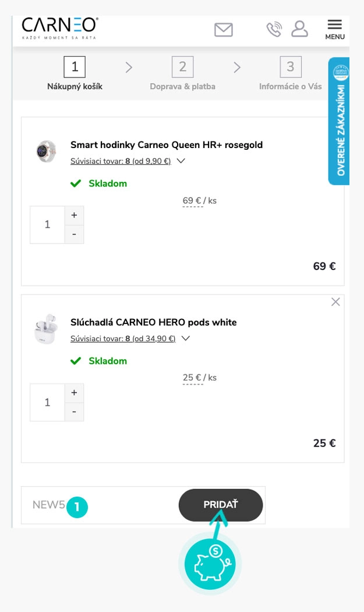Go to step 2 Doprava & platba
This screenshot has width=364, height=612.
(182, 74)
